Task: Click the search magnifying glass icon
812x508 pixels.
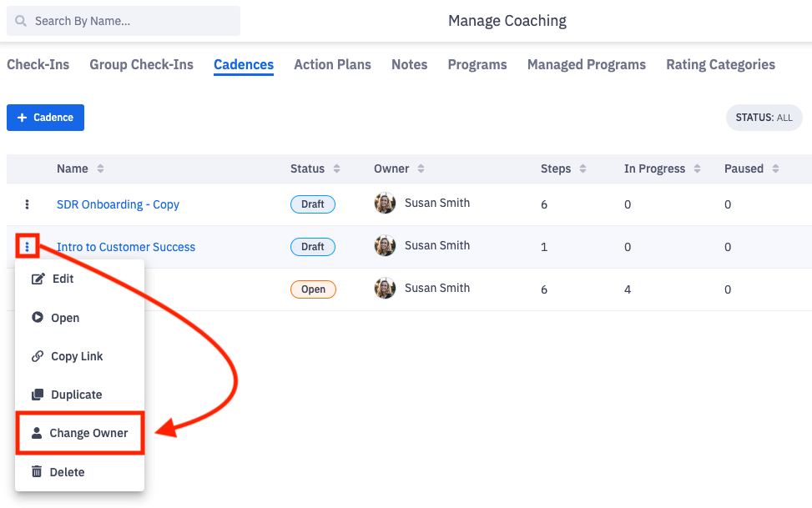Action: 20,20
